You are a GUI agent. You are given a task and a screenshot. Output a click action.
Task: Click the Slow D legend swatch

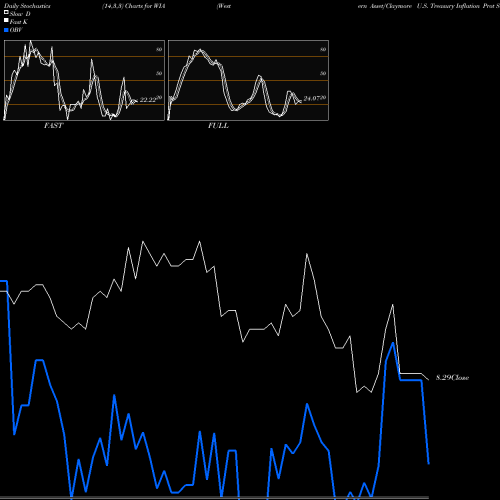[x=6, y=12]
